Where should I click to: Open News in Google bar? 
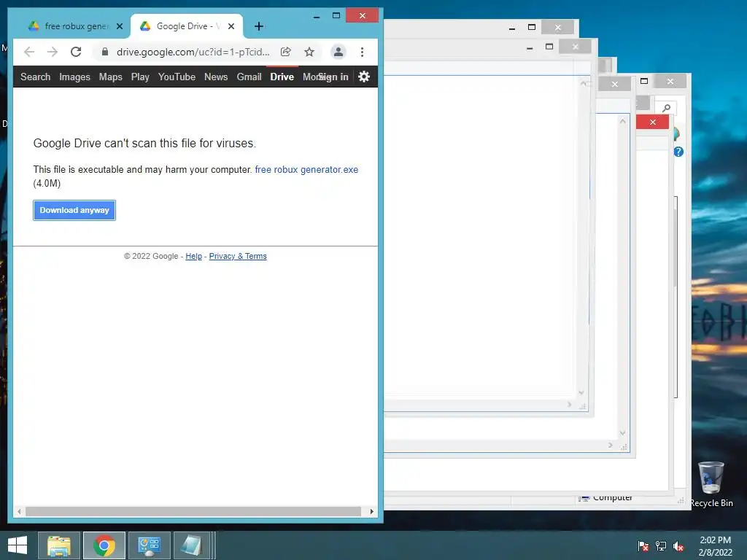(x=216, y=77)
